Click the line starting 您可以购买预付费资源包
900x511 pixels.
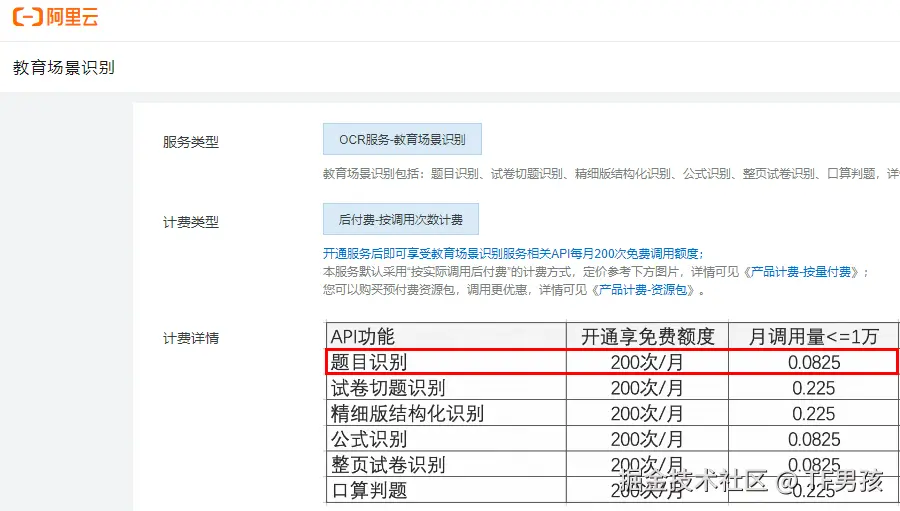(x=513, y=289)
